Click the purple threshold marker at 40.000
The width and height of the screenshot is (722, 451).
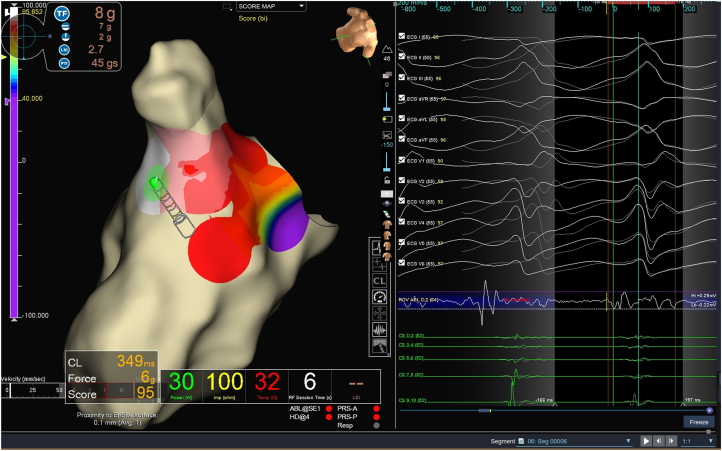click(6, 101)
